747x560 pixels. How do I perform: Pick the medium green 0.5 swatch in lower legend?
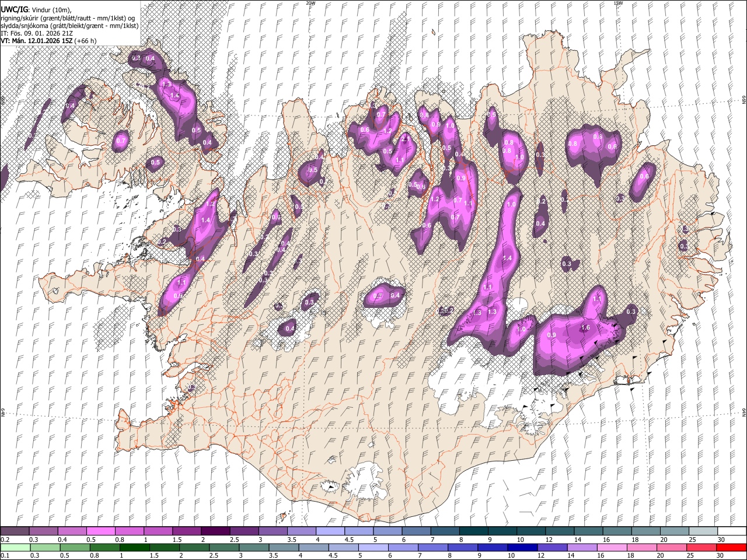click(75, 547)
